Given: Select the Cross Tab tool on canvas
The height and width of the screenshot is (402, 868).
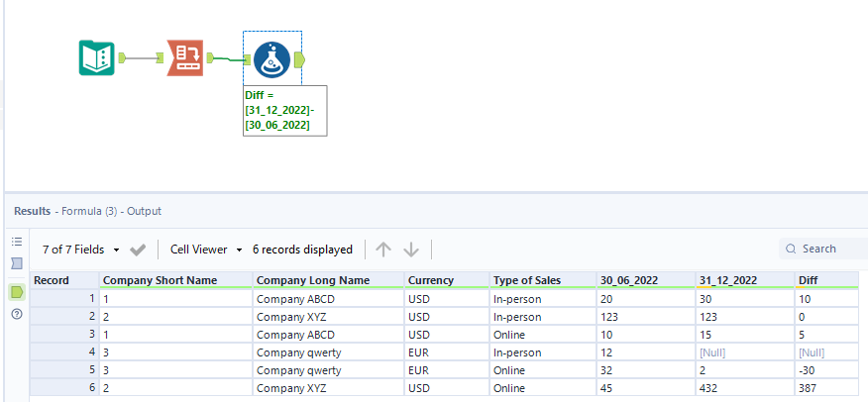Looking at the screenshot, I should click(185, 57).
